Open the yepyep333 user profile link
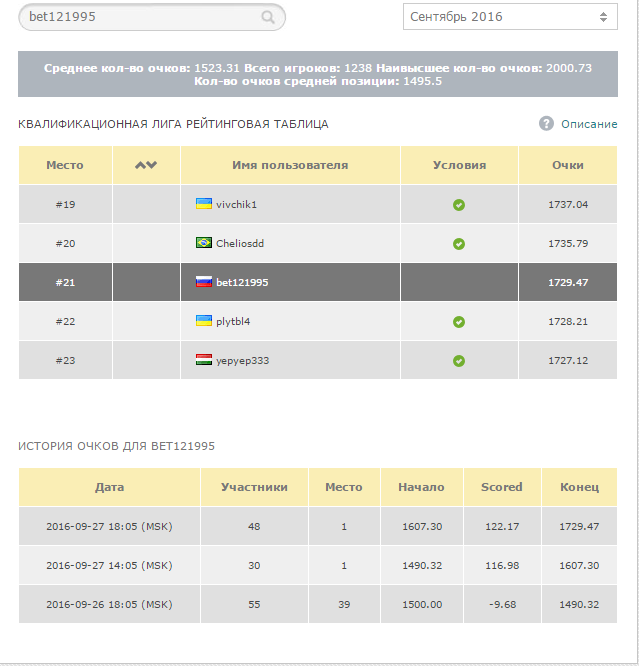The width and height of the screenshot is (639, 666). (243, 360)
